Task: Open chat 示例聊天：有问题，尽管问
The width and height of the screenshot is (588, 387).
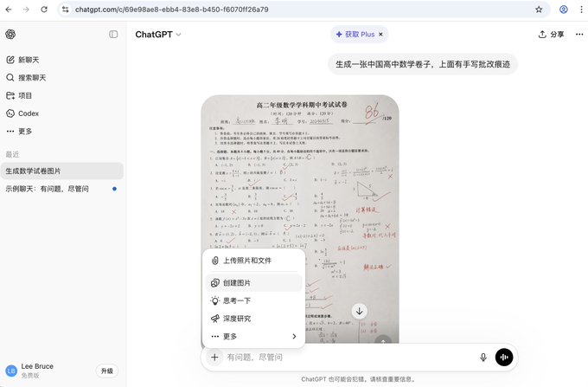Action: click(62, 189)
